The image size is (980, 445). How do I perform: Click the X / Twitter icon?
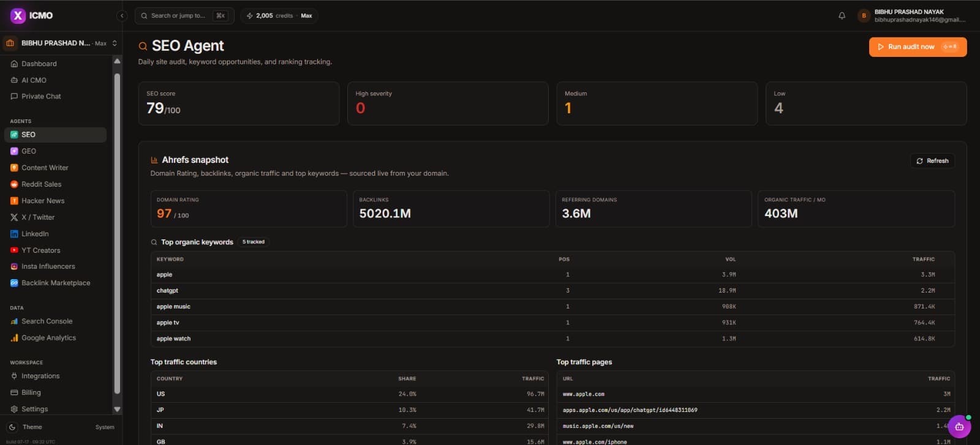pos(14,217)
